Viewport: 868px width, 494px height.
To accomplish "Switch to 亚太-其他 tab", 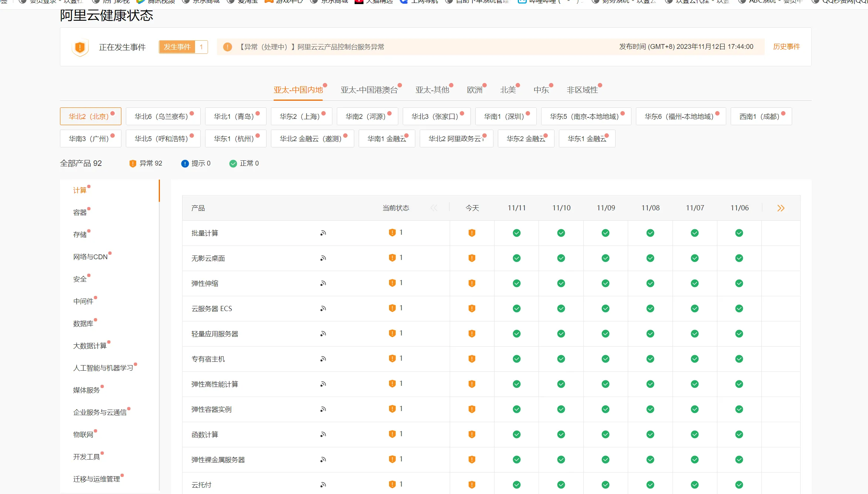I will (x=432, y=90).
